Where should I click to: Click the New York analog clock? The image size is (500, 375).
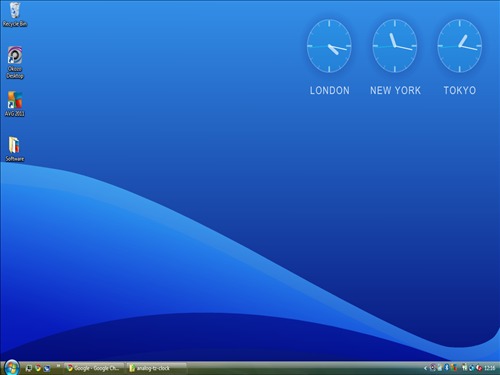click(395, 46)
